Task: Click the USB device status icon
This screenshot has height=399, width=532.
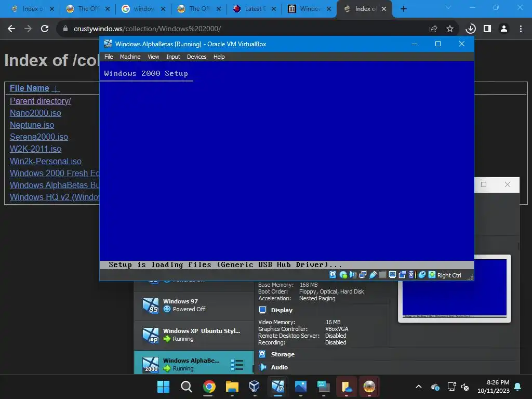Action: pos(373,275)
